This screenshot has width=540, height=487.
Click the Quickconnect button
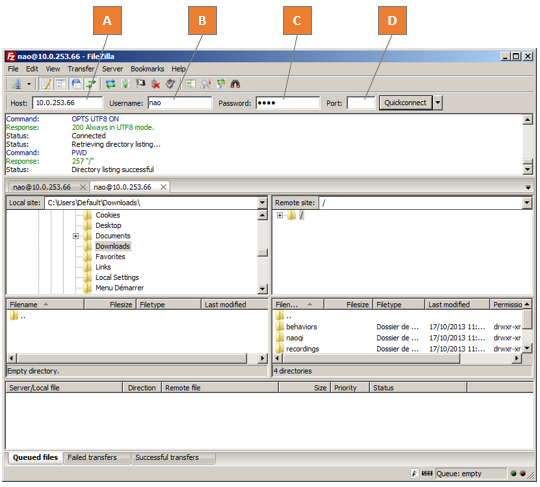tap(405, 103)
